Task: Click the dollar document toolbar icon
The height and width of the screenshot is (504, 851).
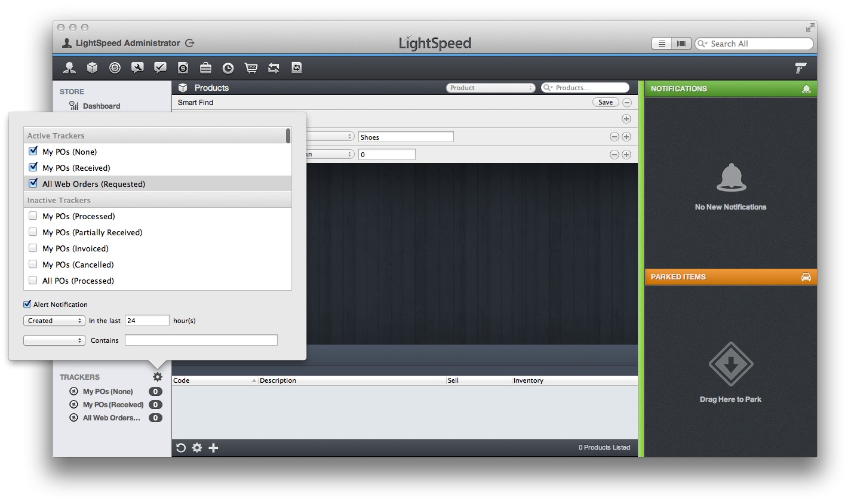Action: point(183,68)
